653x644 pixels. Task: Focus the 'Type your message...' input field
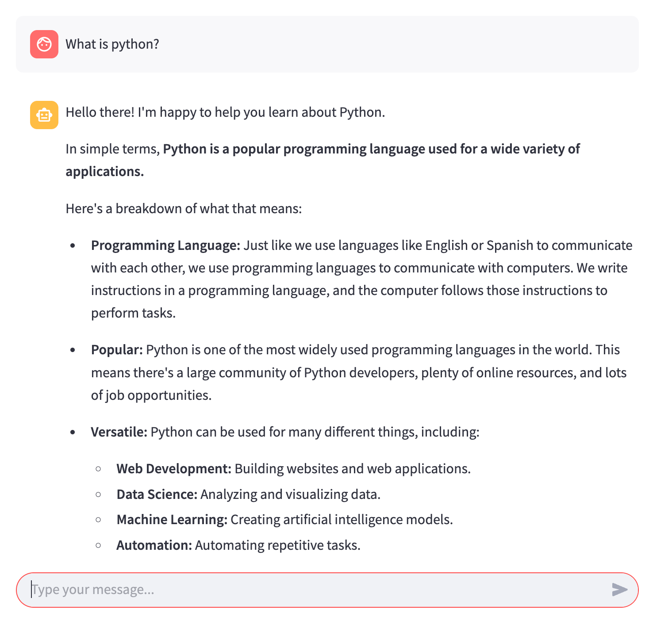[310, 590]
